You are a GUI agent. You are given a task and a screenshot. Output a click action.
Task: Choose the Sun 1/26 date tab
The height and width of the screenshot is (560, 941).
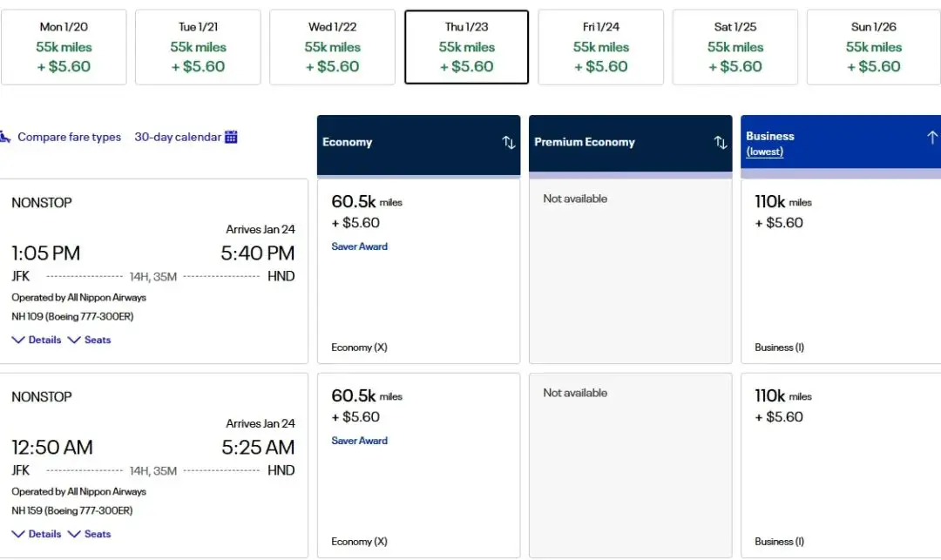pyautogui.click(x=873, y=47)
